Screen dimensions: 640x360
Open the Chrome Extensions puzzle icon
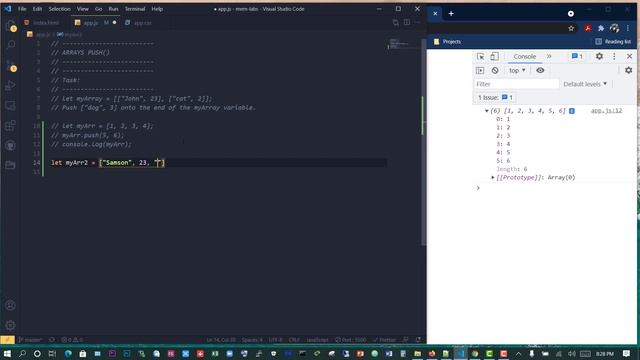click(x=601, y=28)
